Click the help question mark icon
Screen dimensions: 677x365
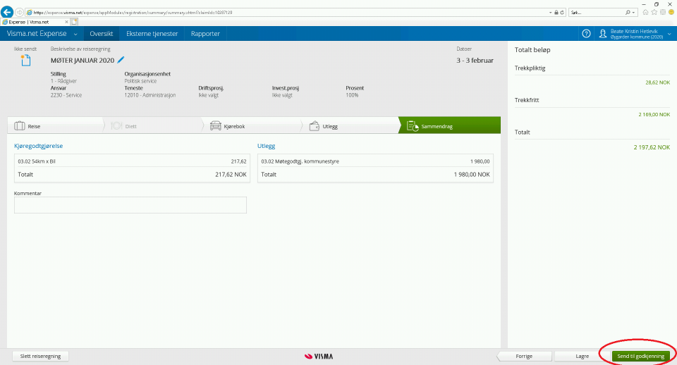[586, 34]
